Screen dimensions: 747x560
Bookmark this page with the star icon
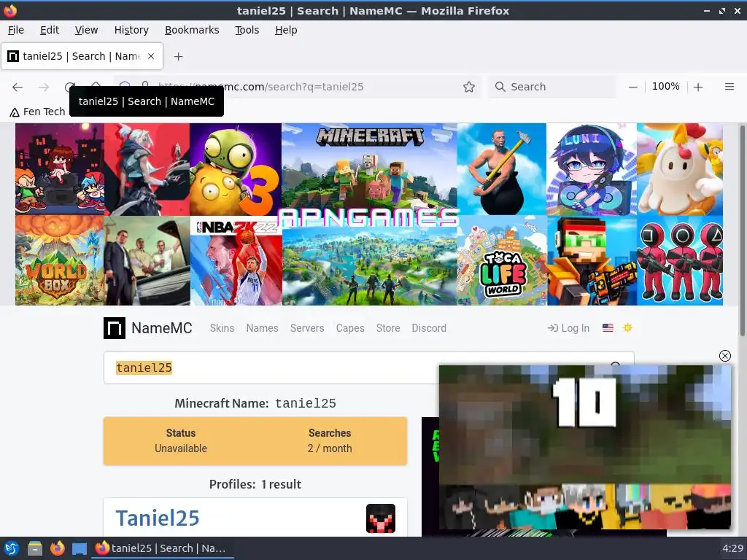(x=469, y=87)
